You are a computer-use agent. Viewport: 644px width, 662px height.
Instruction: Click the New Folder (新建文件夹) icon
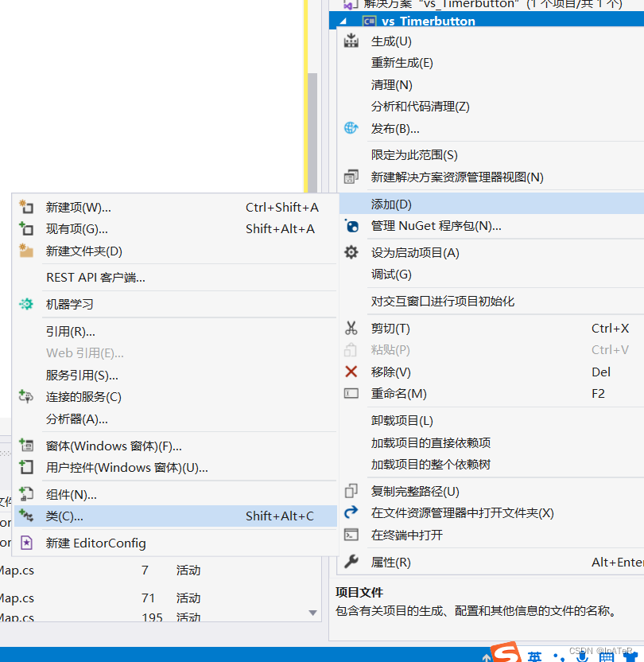[26, 251]
